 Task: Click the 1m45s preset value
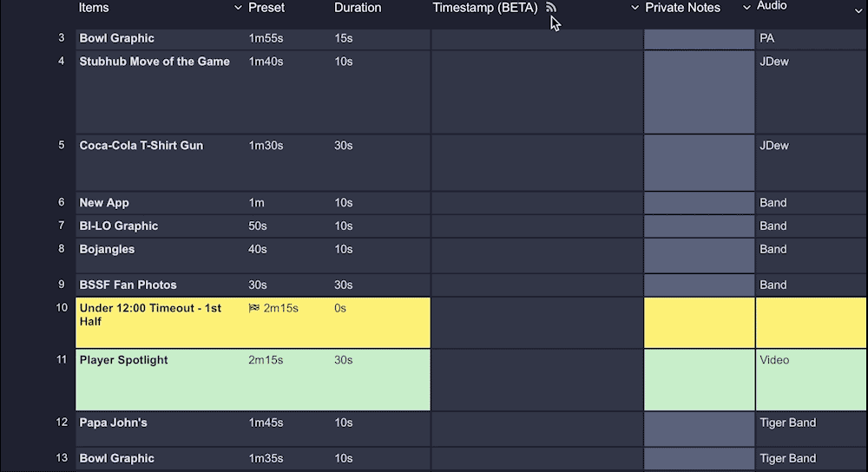266,423
